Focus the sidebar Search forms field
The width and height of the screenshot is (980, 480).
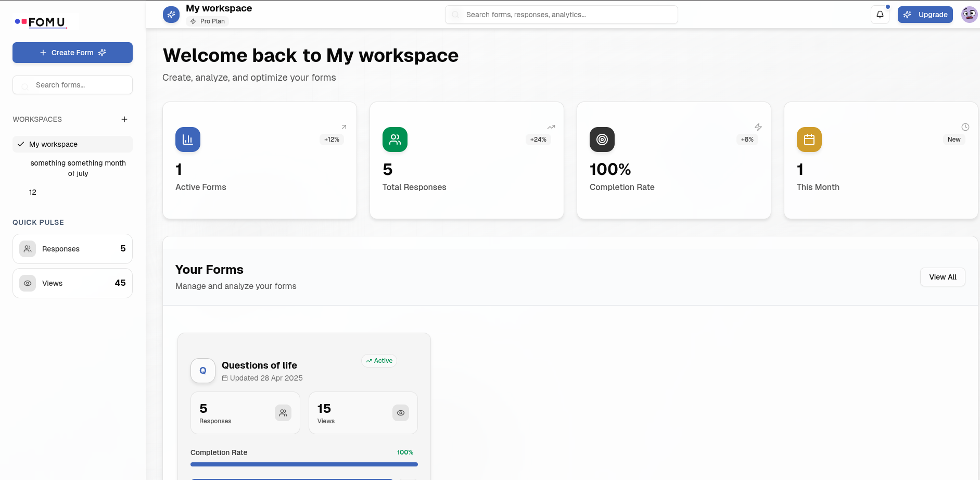point(72,85)
